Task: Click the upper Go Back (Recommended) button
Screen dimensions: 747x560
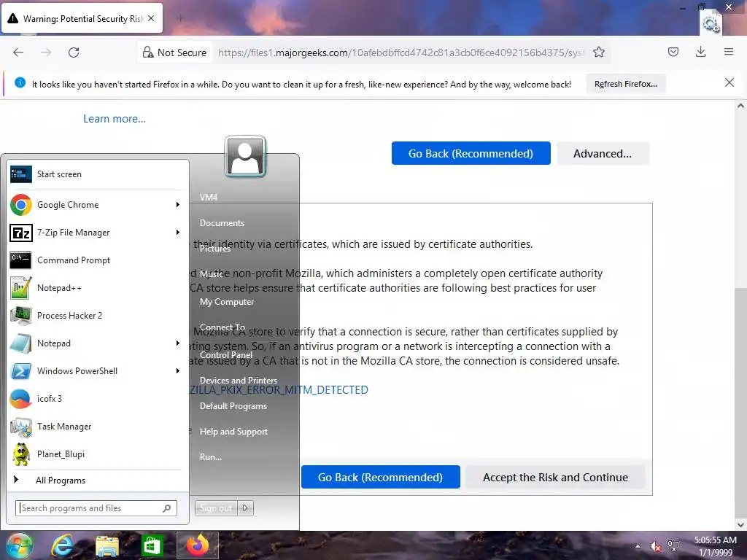Action: (x=471, y=153)
